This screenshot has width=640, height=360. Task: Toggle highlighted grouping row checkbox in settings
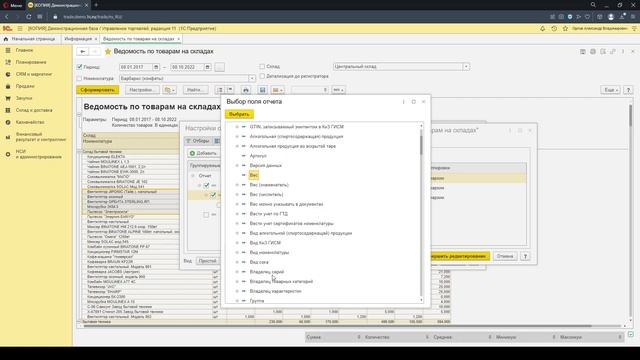click(213, 195)
